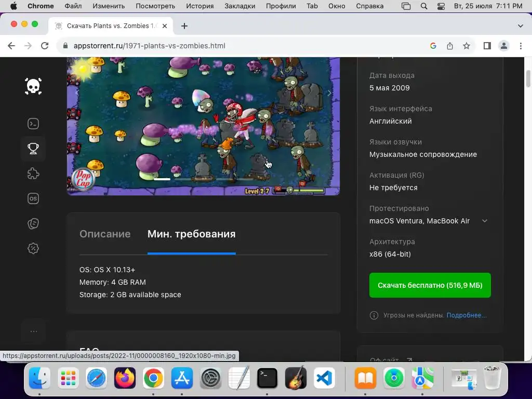532x399 pixels.
Task: Click the Google icon in address bar
Action: point(433,46)
